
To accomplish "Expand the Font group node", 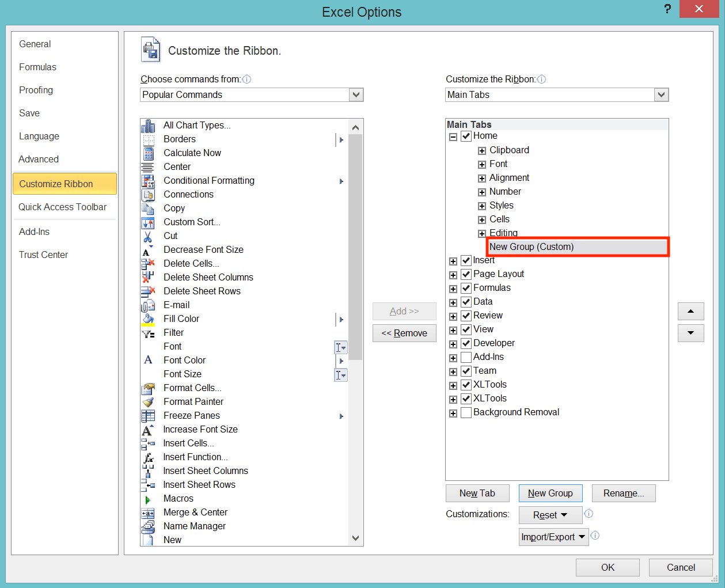I will pyautogui.click(x=482, y=165).
